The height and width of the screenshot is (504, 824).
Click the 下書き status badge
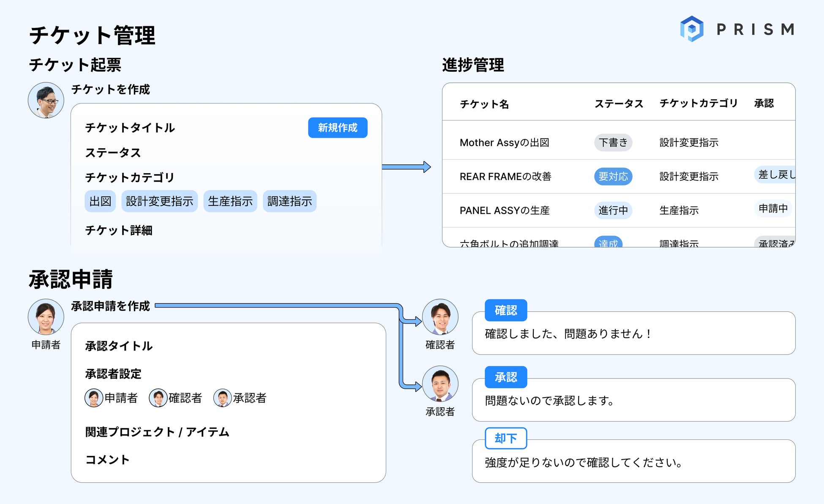pyautogui.click(x=613, y=142)
